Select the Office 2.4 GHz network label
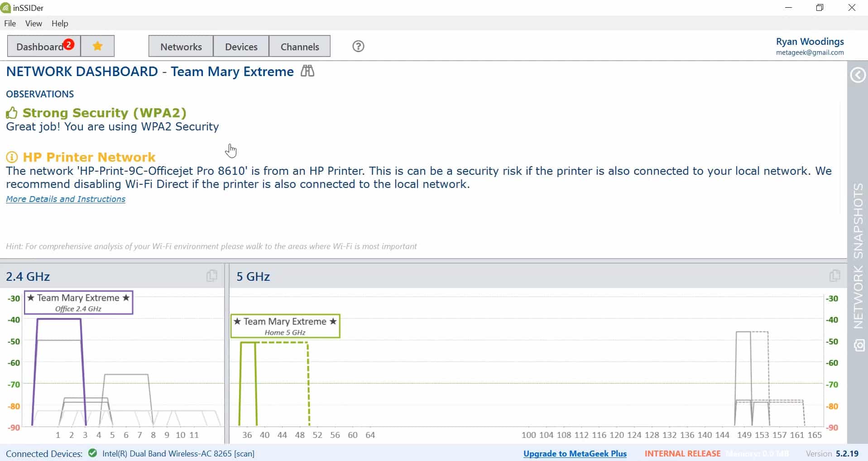Image resolution: width=868 pixels, height=461 pixels. coord(78,303)
